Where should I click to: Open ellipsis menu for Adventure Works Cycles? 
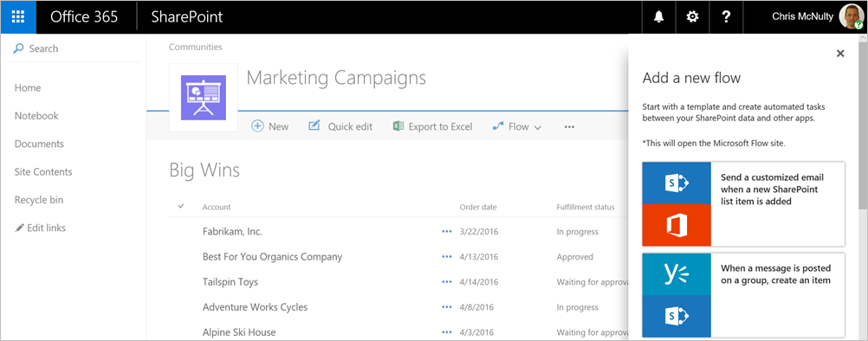447,307
